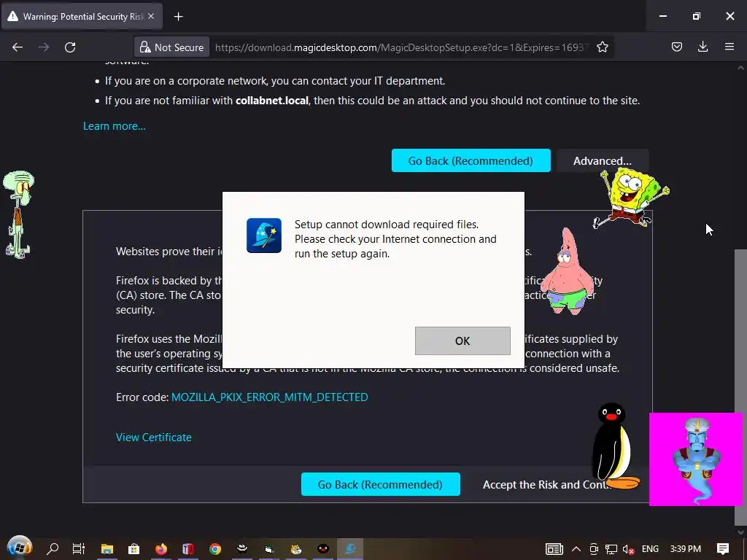The height and width of the screenshot is (560, 747).
Task: Switch to Firefox on the taskbar
Action: pos(161,548)
